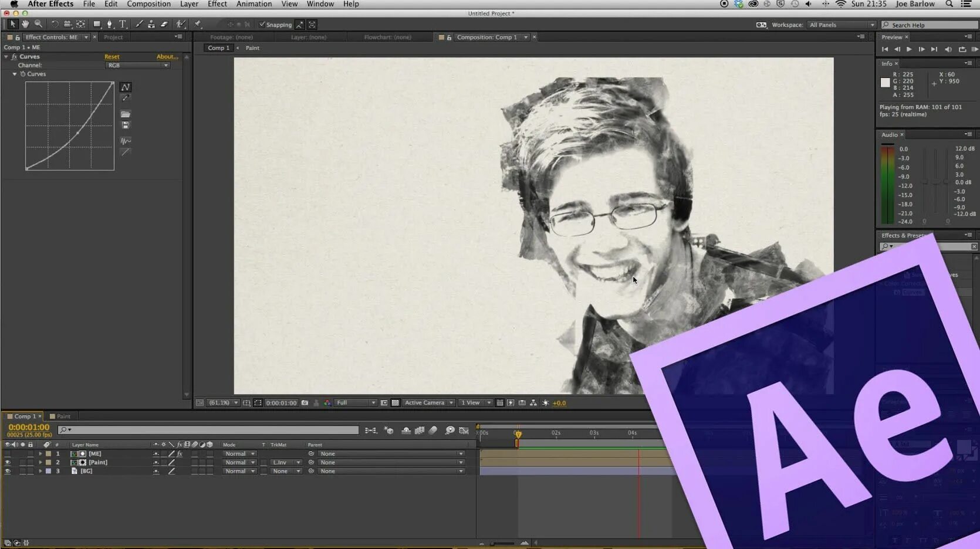Open the Effect menu
This screenshot has width=980, height=549.
pos(217,4)
